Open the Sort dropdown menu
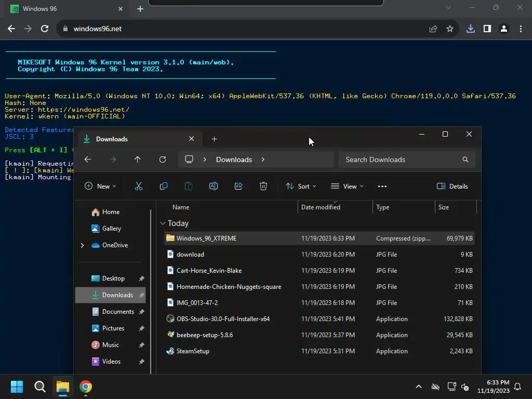This screenshot has height=399, width=532. click(x=301, y=187)
